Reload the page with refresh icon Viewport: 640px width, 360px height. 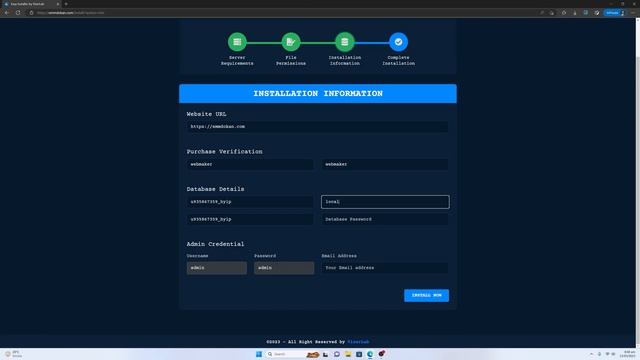18,13
